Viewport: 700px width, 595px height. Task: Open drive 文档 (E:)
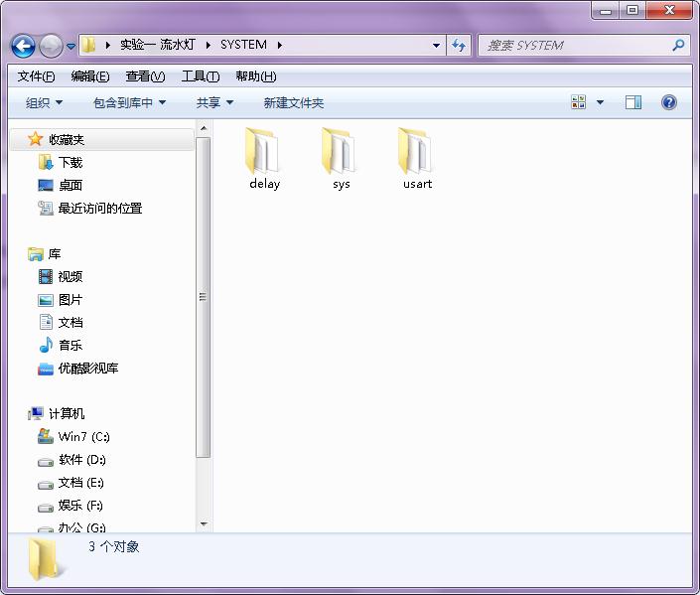80,483
